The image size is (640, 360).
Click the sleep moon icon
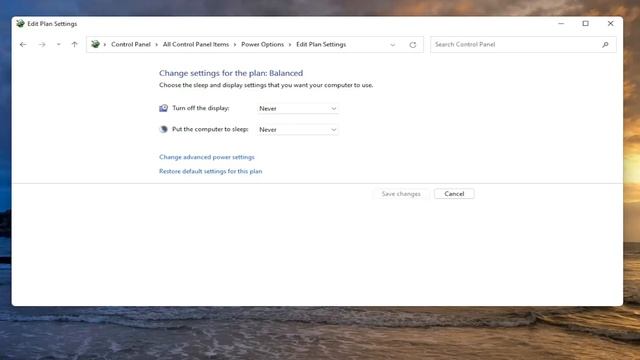(163, 129)
